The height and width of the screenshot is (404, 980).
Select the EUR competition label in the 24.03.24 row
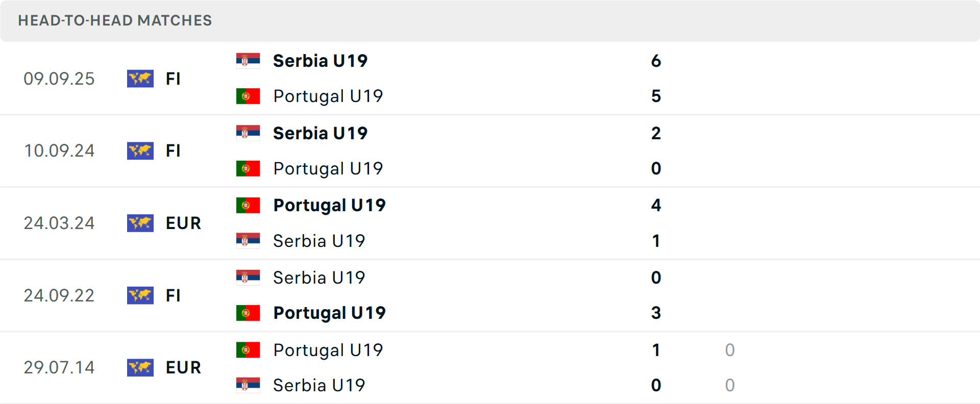183,223
